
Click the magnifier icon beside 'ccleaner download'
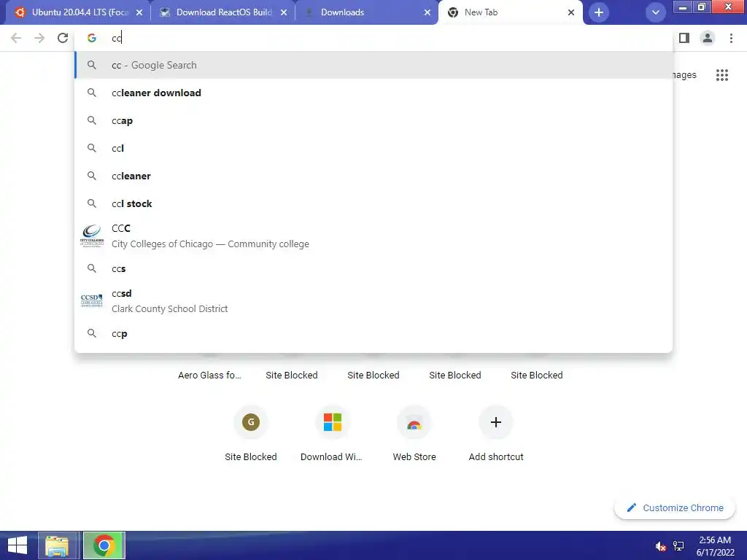(x=92, y=93)
